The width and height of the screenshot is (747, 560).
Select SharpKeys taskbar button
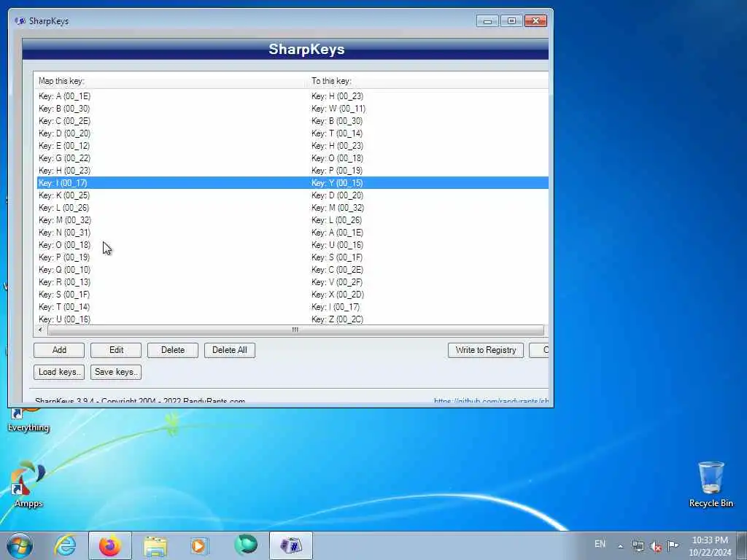[x=291, y=545]
